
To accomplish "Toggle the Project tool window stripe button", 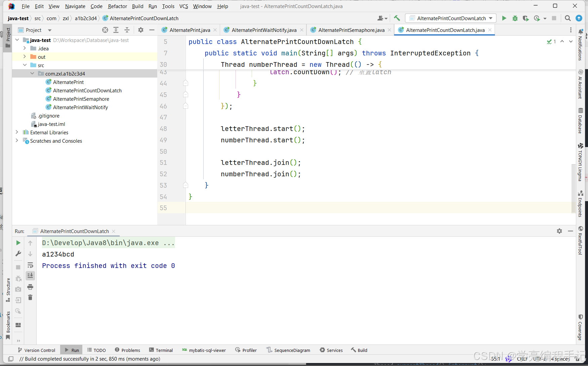I will coord(8,38).
